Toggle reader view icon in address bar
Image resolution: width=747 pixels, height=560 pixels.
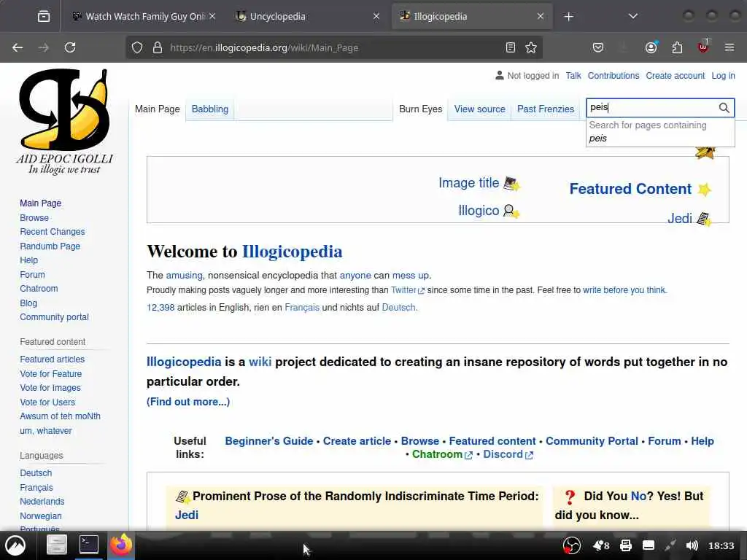point(510,47)
